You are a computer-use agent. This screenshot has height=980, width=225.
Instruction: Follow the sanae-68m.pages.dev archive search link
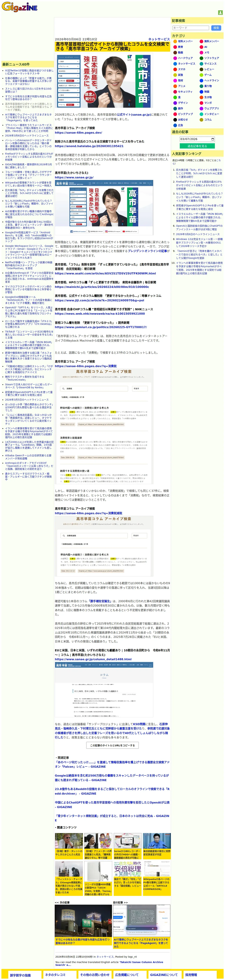(78, 133)
